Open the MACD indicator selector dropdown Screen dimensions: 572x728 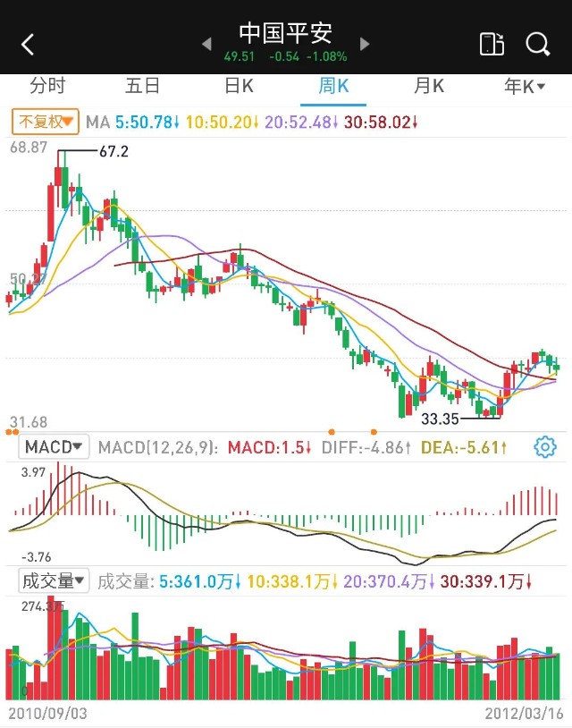point(55,447)
